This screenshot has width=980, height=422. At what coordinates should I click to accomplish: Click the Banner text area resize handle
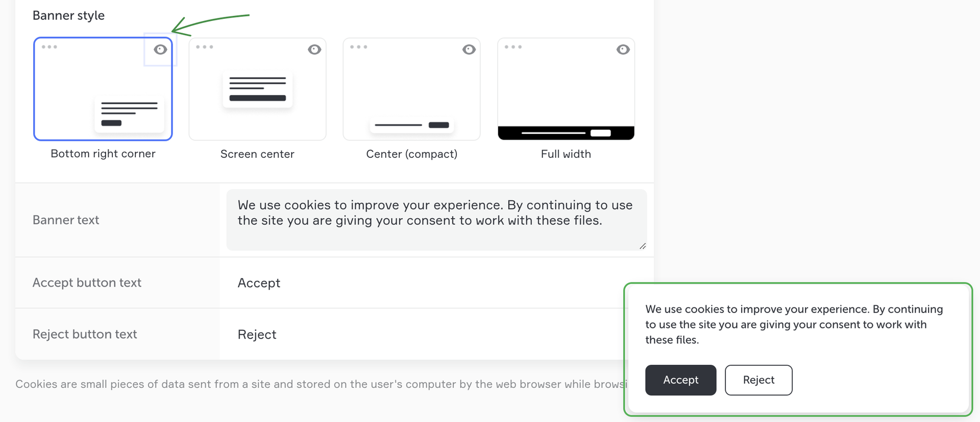(643, 246)
